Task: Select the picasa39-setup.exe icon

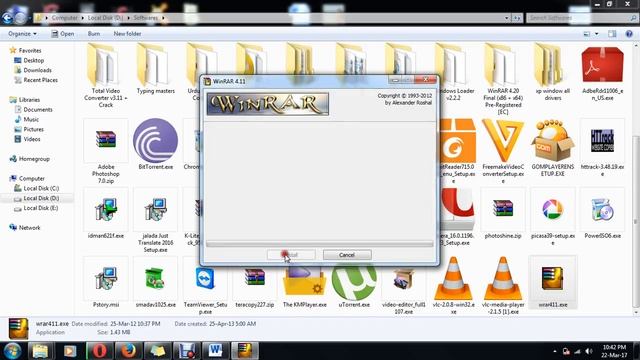Action: tap(552, 210)
